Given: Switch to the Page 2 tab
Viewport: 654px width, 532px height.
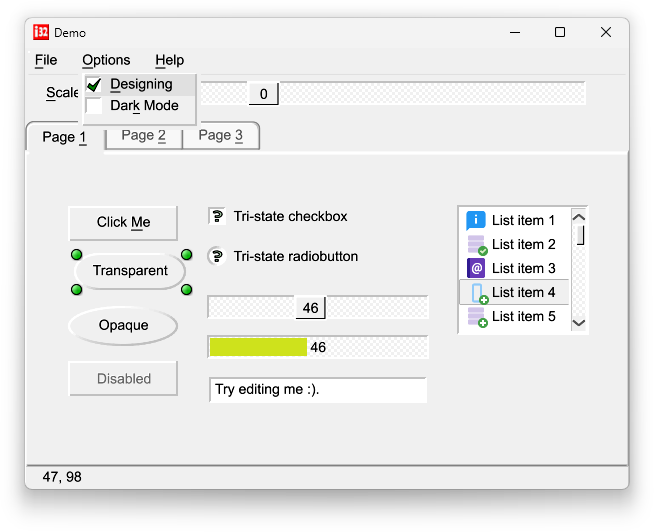Looking at the screenshot, I should (x=143, y=136).
